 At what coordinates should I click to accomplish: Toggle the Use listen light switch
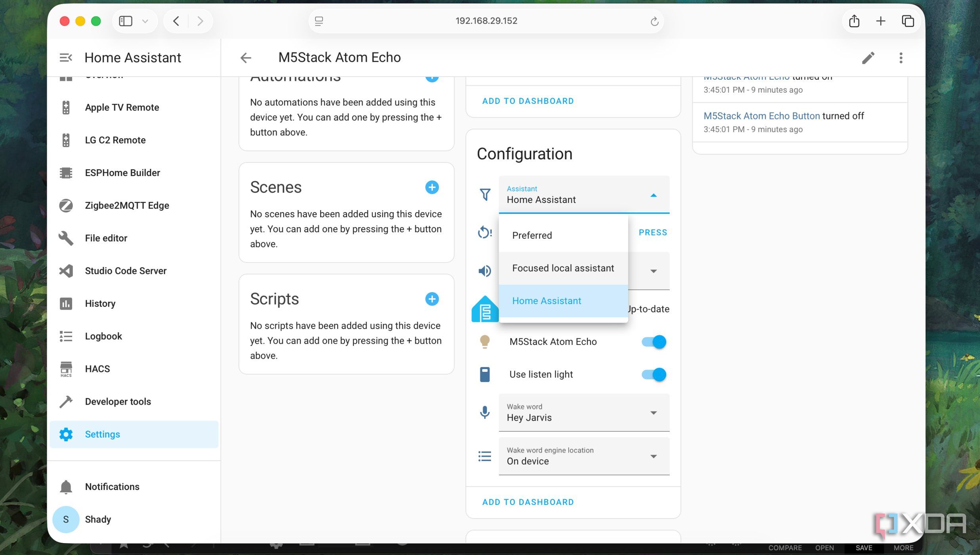click(x=654, y=375)
